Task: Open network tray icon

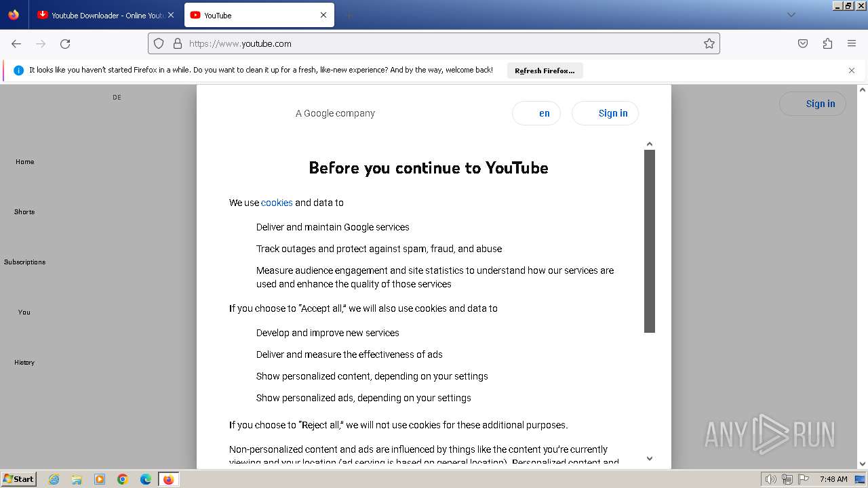Action: tap(787, 479)
